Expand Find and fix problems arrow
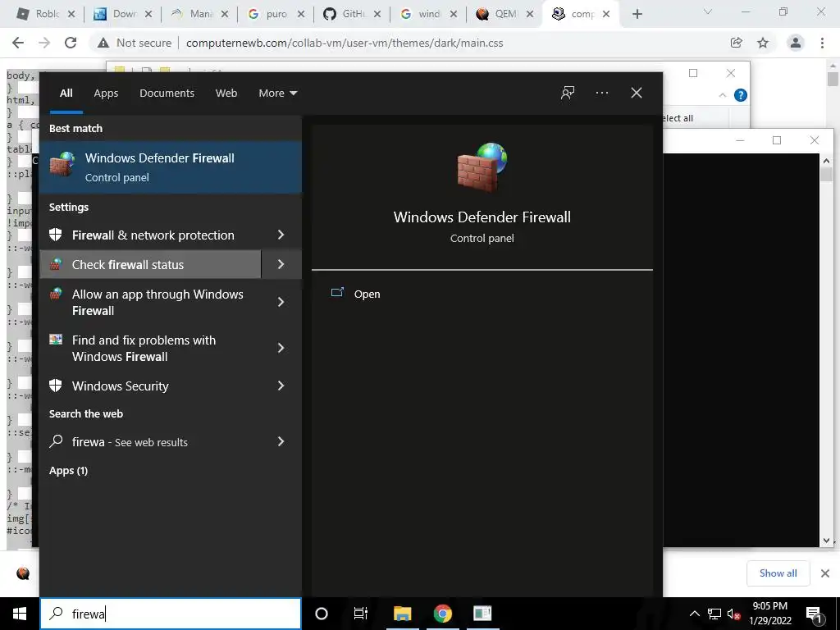Screen dimensions: 840x630 [281, 348]
